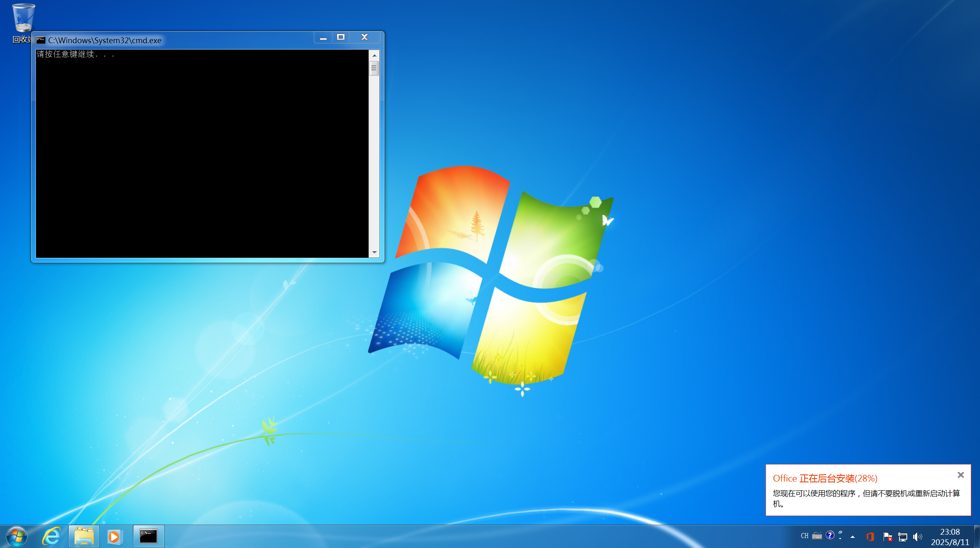Click the cmd.exe taskbar button
980x548 pixels.
tap(148, 536)
